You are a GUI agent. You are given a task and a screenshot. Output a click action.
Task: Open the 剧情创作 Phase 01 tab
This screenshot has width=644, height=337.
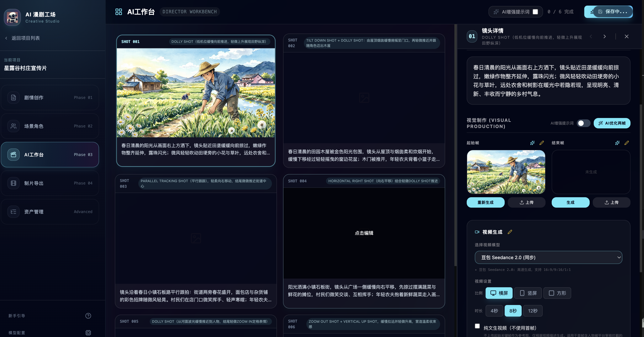[50, 98]
